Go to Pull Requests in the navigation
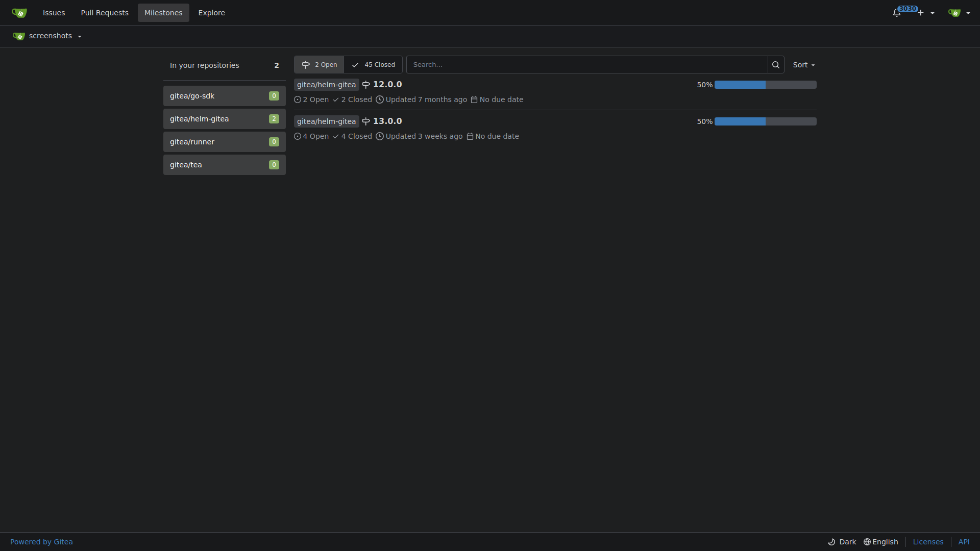Image resolution: width=980 pixels, height=551 pixels. click(105, 13)
